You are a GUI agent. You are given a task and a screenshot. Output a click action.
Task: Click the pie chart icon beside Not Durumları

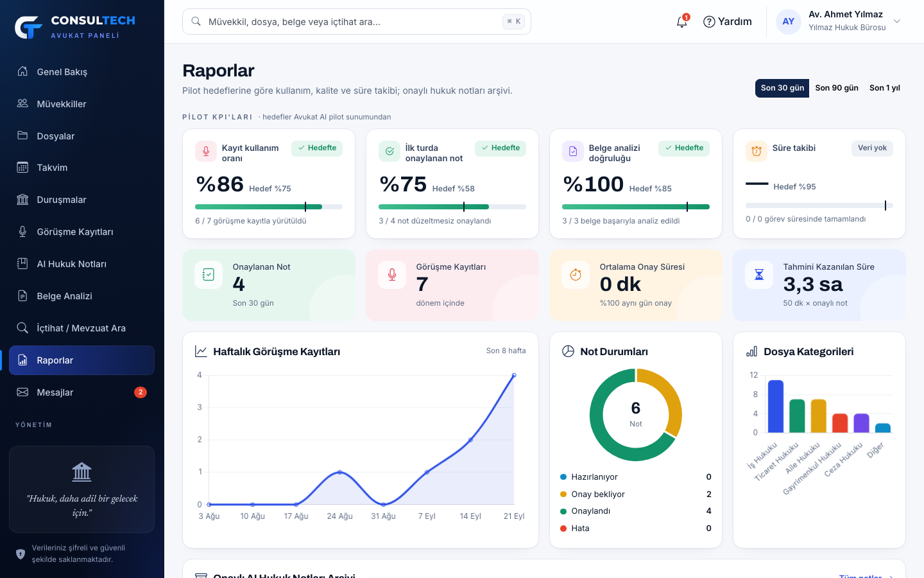coord(568,351)
